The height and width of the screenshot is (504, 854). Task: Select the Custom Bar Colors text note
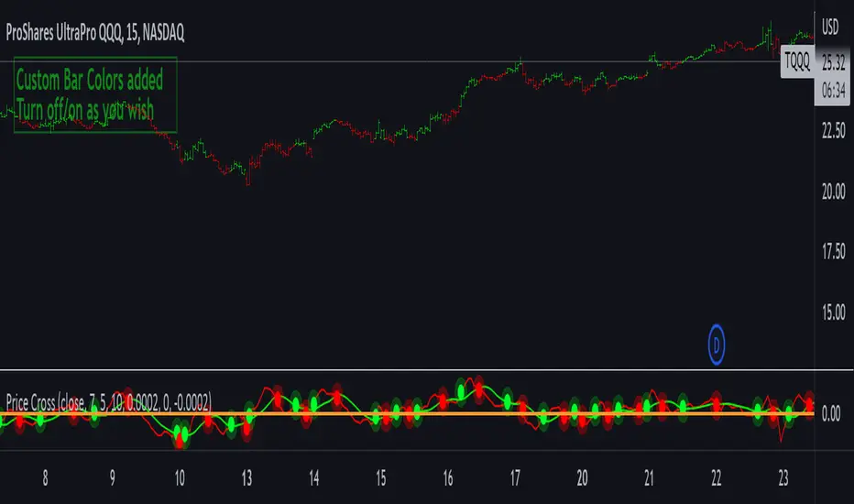[x=95, y=94]
